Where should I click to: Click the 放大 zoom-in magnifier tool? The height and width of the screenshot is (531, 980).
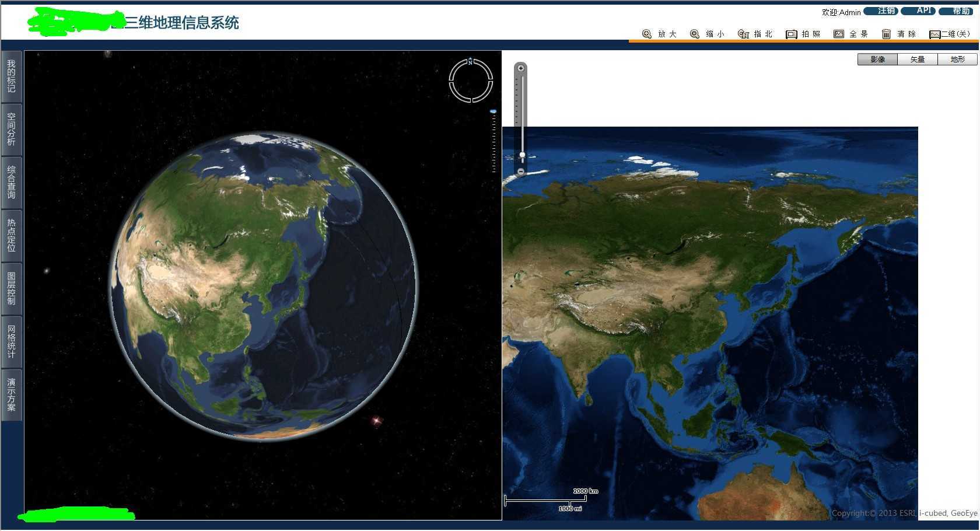pos(659,34)
